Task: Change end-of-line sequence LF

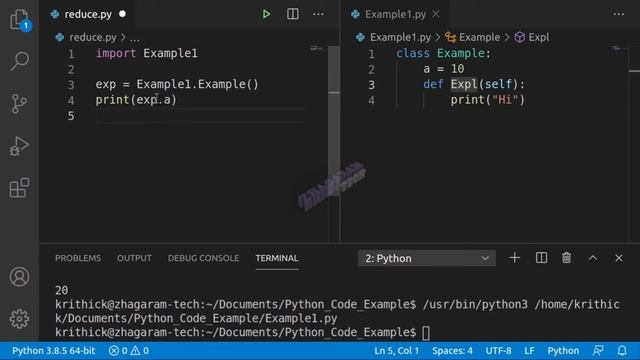Action: click(529, 351)
